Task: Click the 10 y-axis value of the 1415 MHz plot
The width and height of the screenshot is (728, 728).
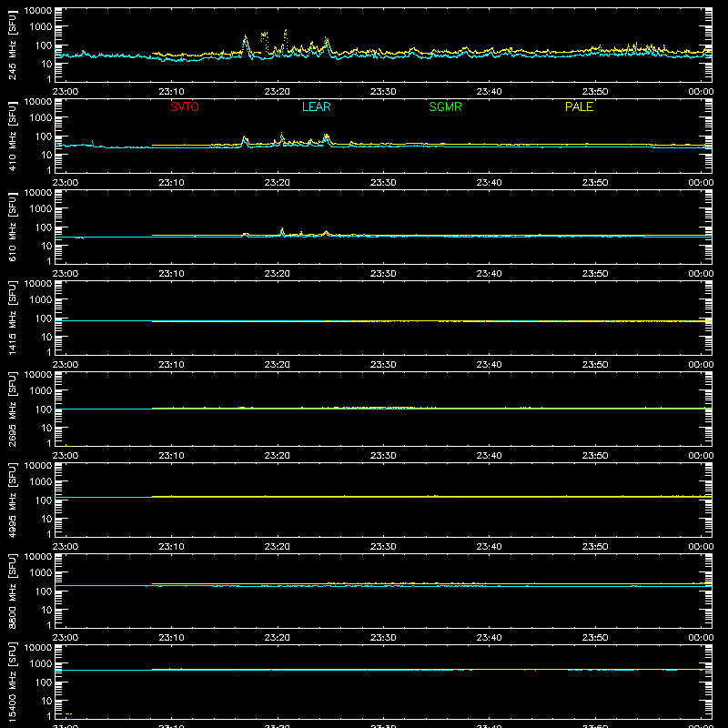Action: click(x=46, y=337)
